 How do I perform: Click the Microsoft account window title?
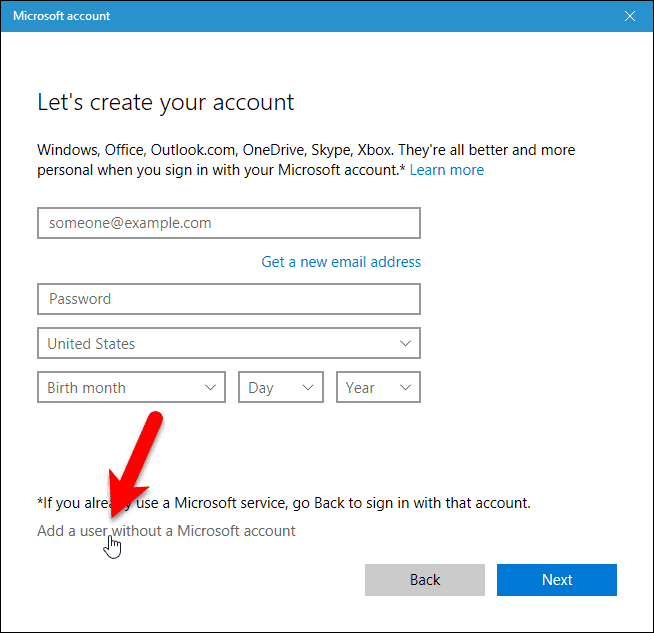(x=61, y=16)
